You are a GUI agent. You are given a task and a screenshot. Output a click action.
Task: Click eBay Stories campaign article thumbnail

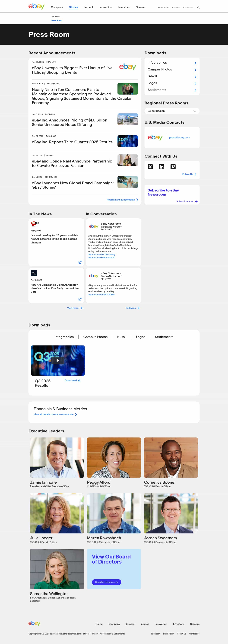[128, 182]
